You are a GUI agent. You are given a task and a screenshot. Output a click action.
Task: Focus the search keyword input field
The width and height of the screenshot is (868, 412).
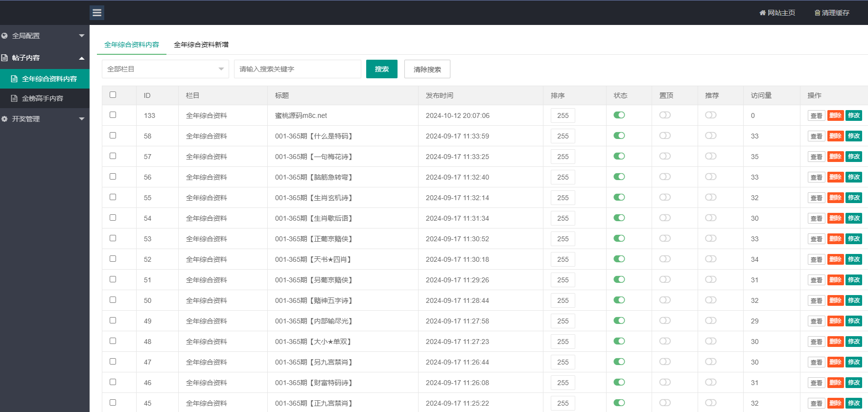297,69
